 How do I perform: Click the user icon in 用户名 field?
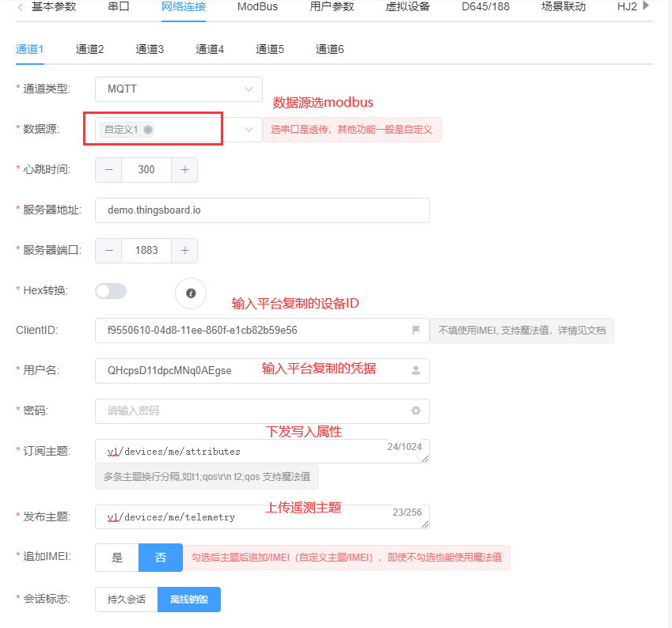coord(416,370)
